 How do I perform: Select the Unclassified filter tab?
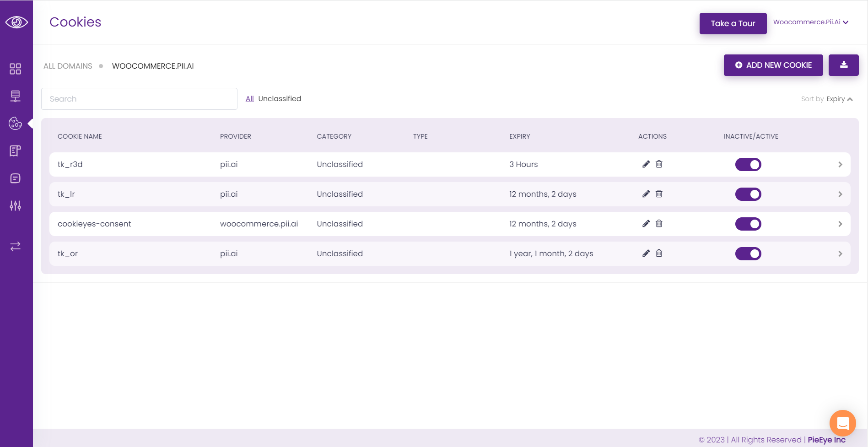[280, 99]
